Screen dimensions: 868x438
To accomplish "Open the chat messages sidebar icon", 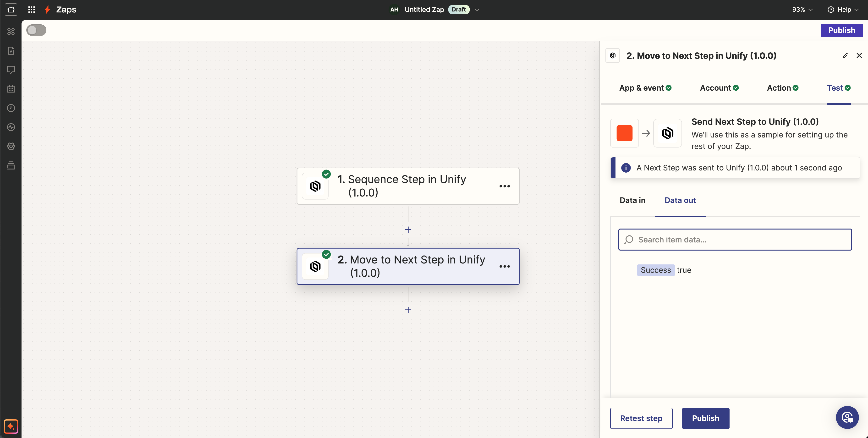I will [11, 69].
